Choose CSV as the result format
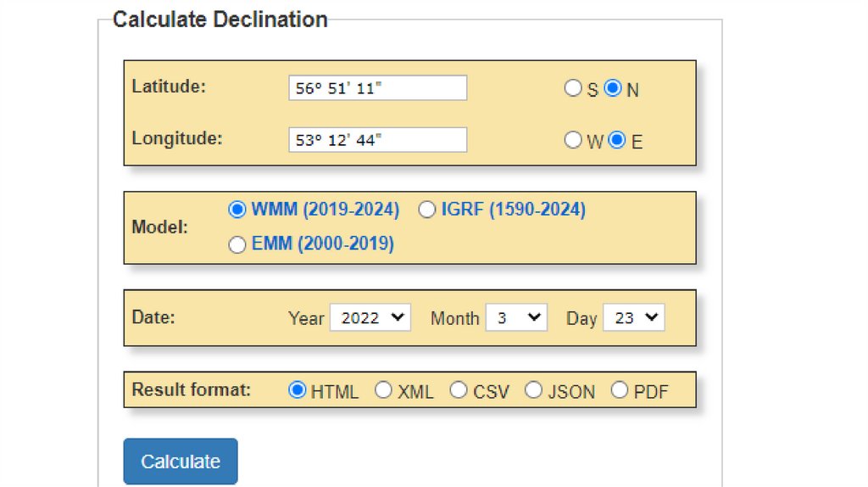 (x=459, y=390)
